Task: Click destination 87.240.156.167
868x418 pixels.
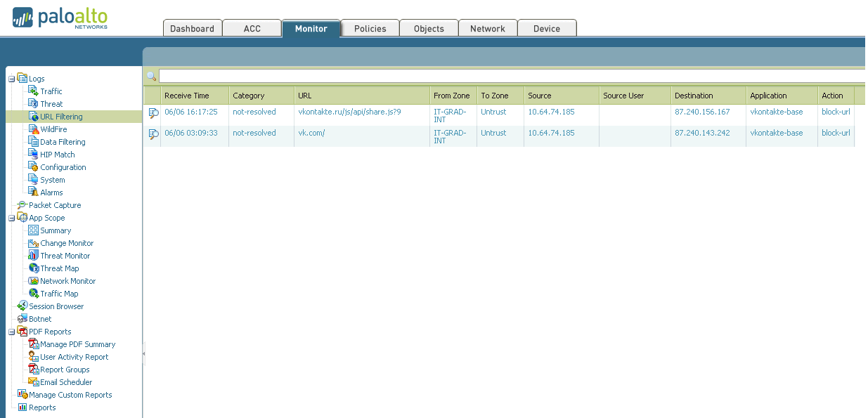Action: pos(702,112)
